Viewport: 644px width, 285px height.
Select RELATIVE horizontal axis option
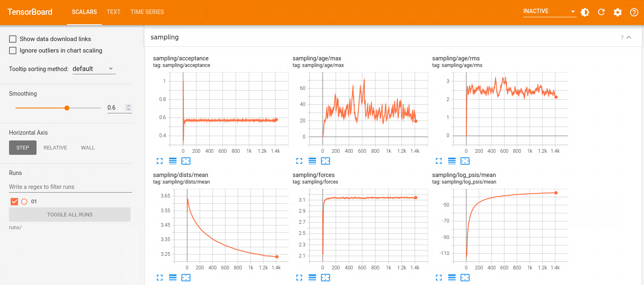tap(55, 148)
